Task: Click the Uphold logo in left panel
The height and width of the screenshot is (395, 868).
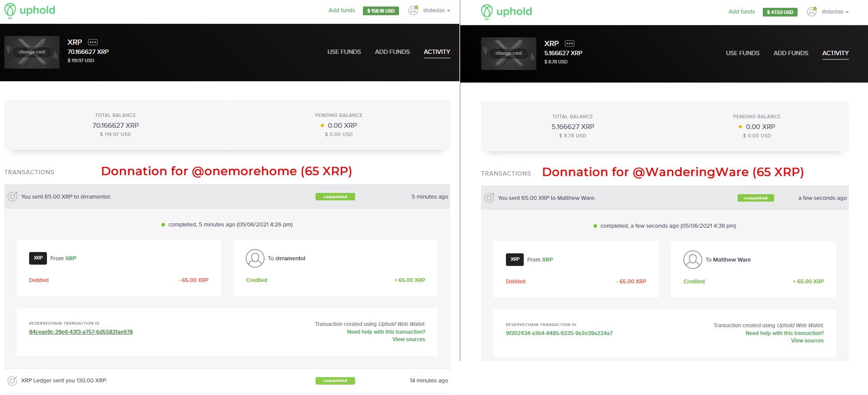Action: pyautogui.click(x=30, y=10)
